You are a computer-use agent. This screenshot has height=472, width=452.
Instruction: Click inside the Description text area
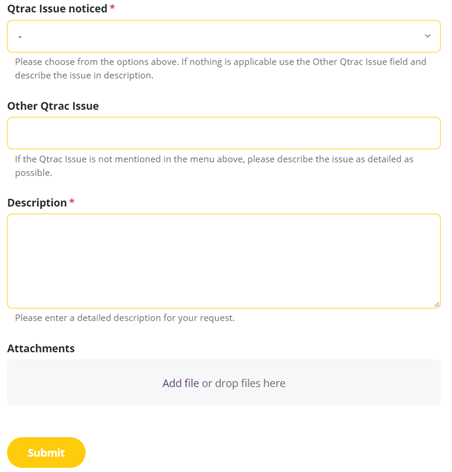click(x=224, y=261)
